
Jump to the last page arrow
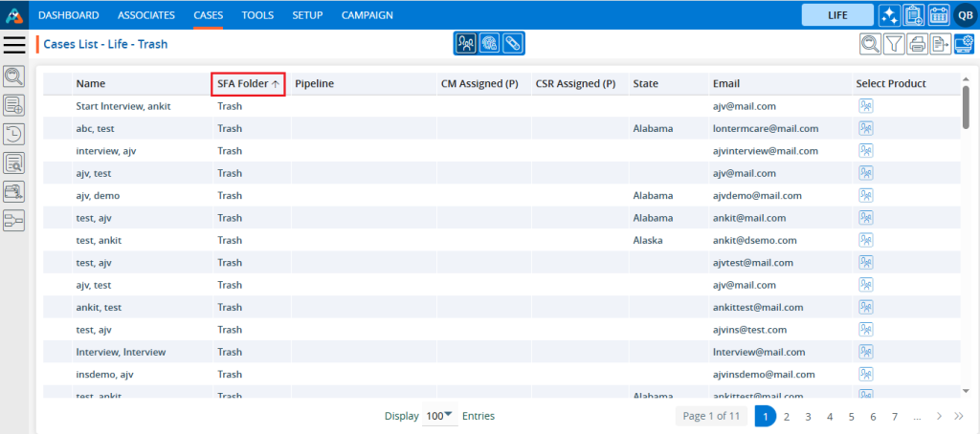point(959,417)
